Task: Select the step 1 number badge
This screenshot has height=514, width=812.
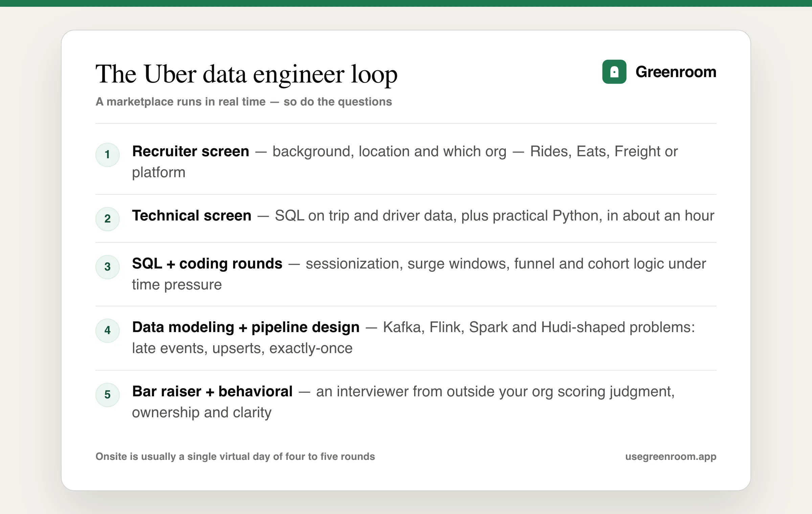Action: (108, 155)
